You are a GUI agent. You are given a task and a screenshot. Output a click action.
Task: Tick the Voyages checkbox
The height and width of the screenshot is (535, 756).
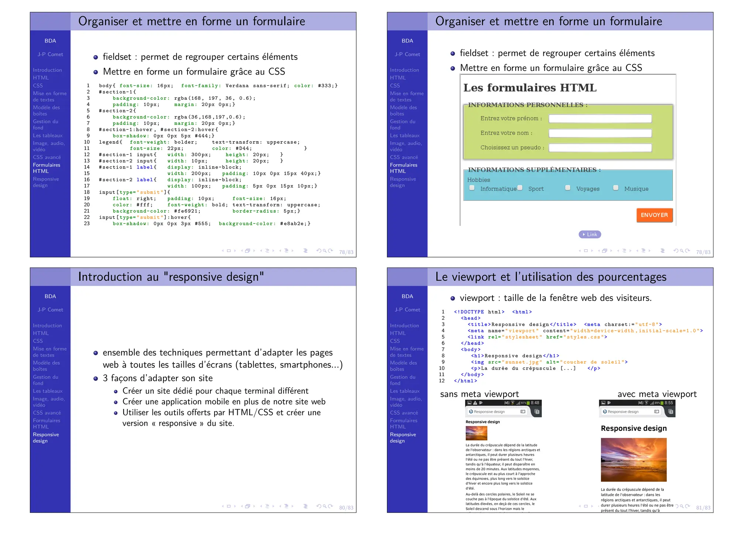(568, 188)
